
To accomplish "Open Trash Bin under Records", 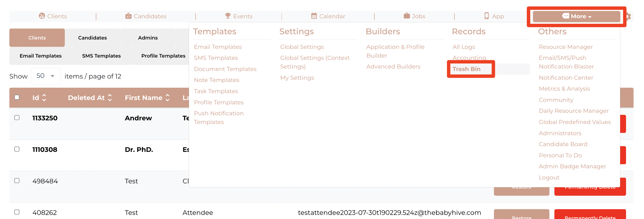I will click(x=466, y=69).
